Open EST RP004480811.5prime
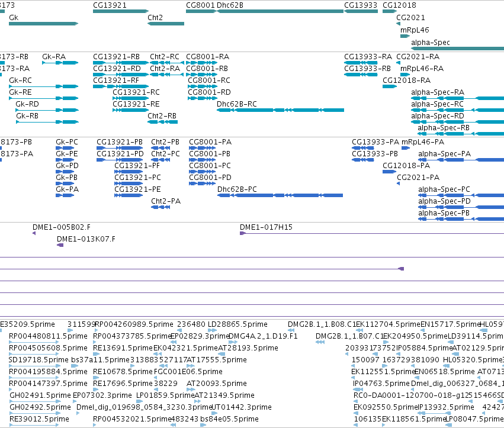This screenshot has height=428, width=504. (x=34, y=342)
